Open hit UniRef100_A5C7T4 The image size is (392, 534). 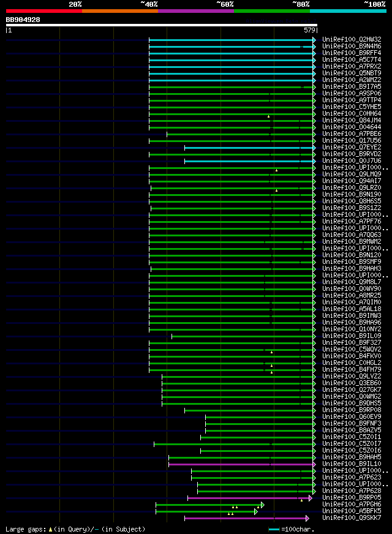pyautogui.click(x=352, y=59)
